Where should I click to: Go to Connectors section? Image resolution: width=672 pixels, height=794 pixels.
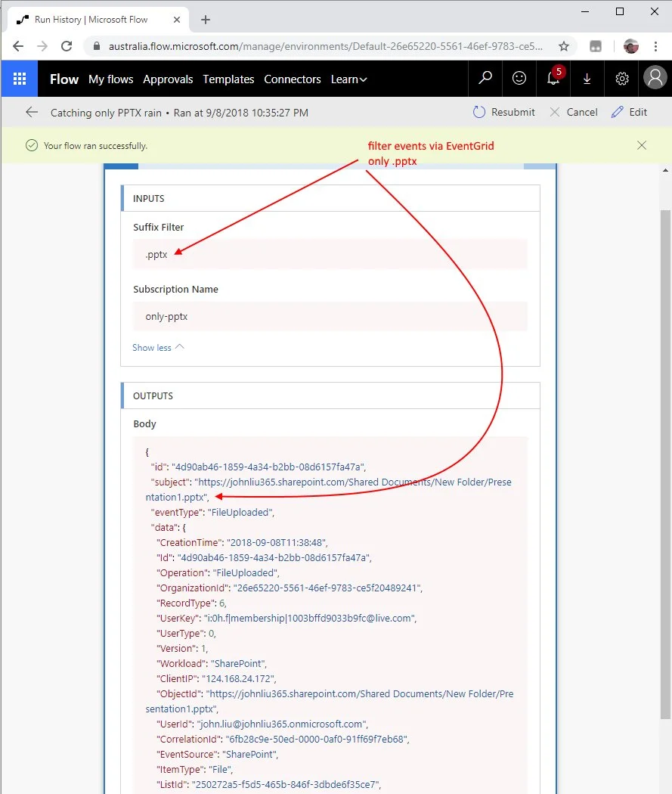pyautogui.click(x=292, y=79)
